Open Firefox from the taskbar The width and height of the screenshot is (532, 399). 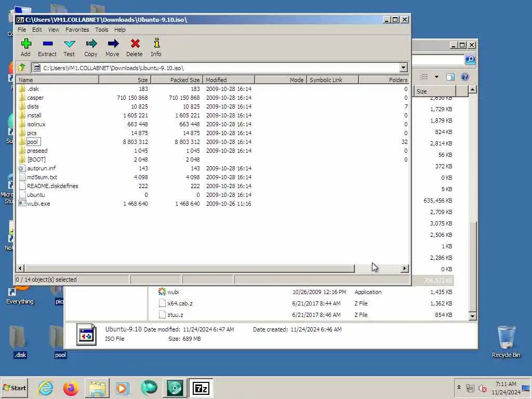(71, 388)
